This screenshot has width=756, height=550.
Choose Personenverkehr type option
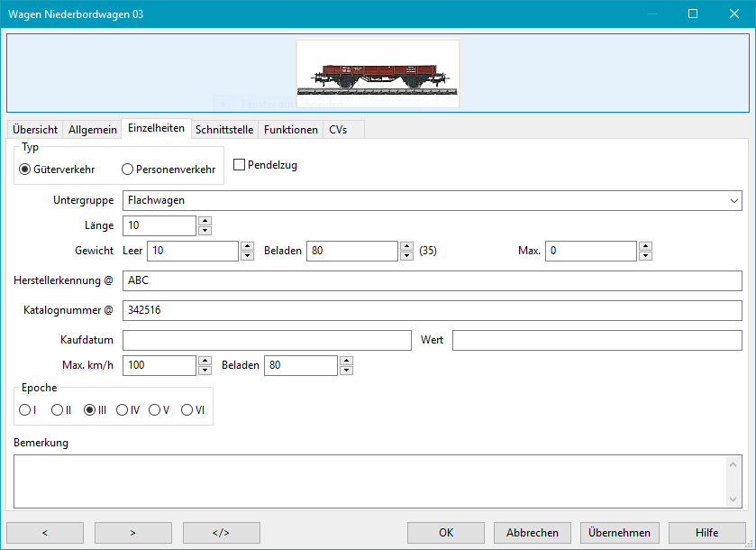128,169
